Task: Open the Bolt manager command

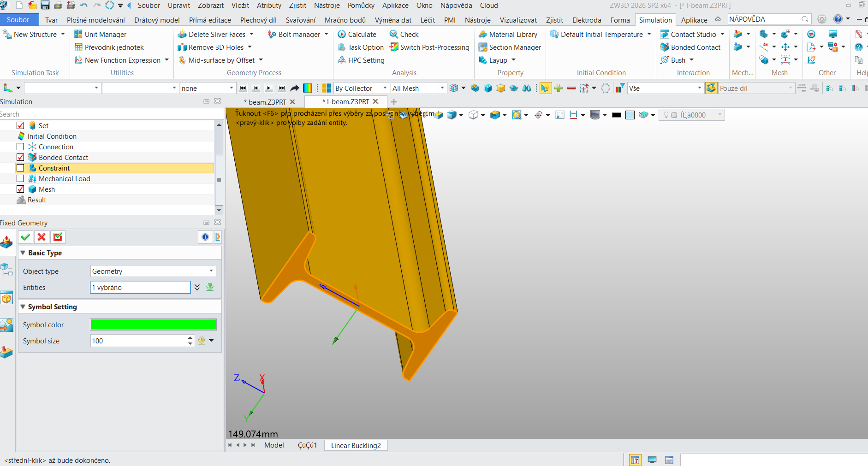Action: (x=294, y=34)
